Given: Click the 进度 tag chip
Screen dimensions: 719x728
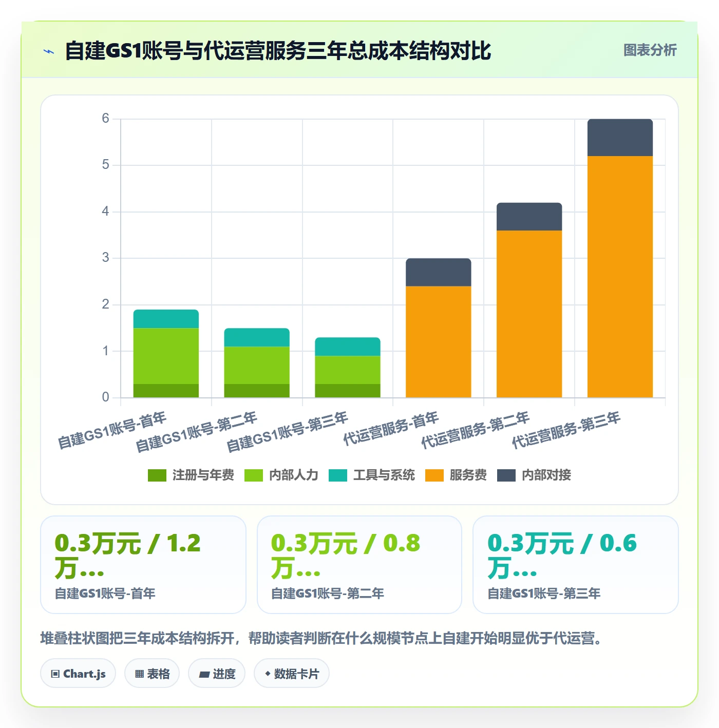Looking at the screenshot, I should (x=217, y=674).
